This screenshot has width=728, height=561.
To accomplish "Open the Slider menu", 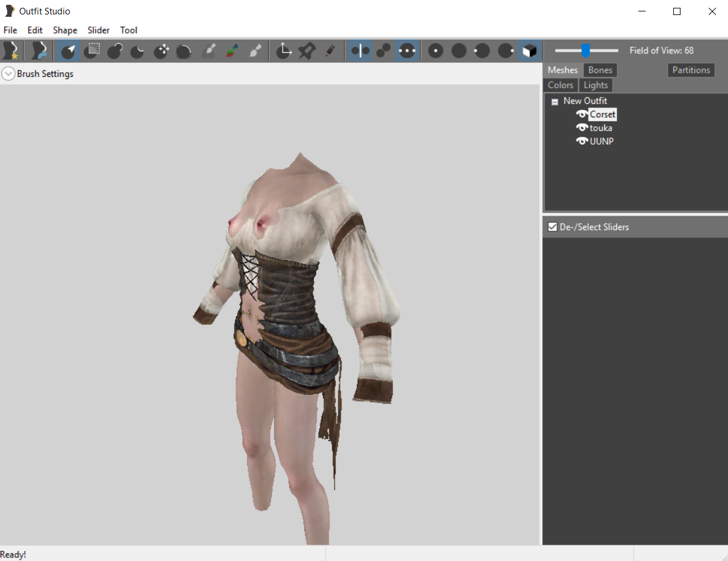I will (99, 30).
